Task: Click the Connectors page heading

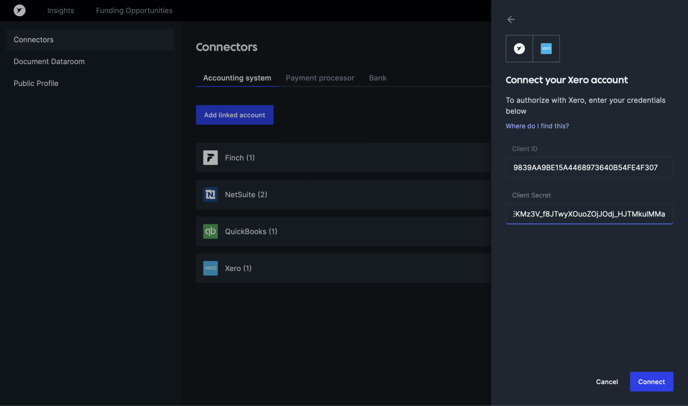Action: [226, 47]
